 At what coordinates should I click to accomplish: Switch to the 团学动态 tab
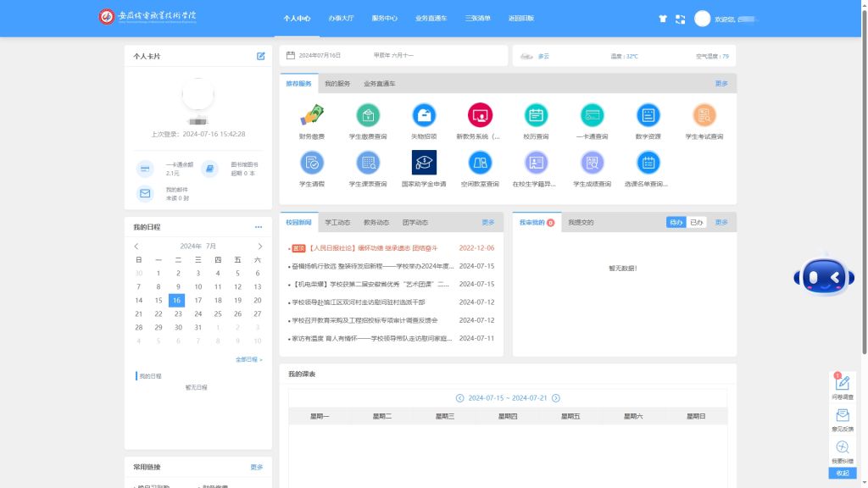pos(415,223)
